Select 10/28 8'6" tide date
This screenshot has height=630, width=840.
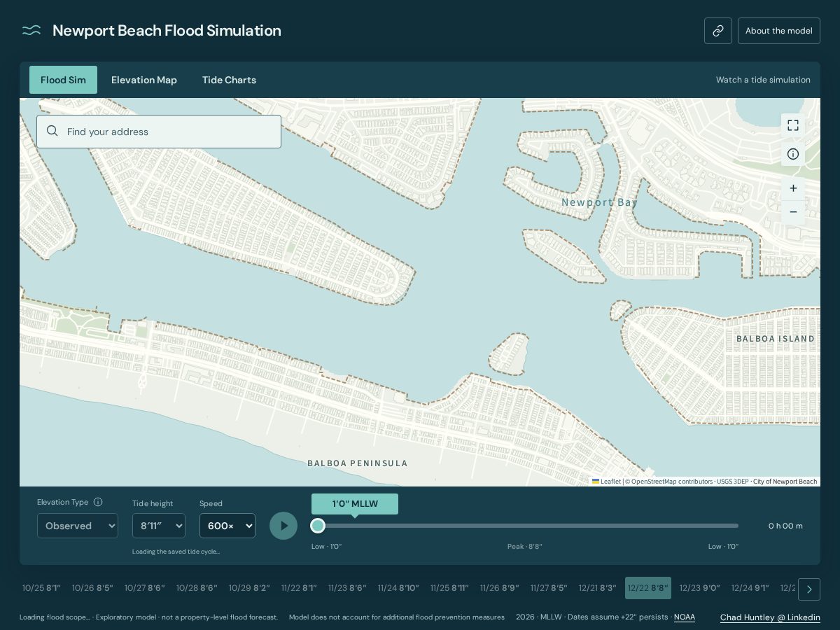(197, 588)
